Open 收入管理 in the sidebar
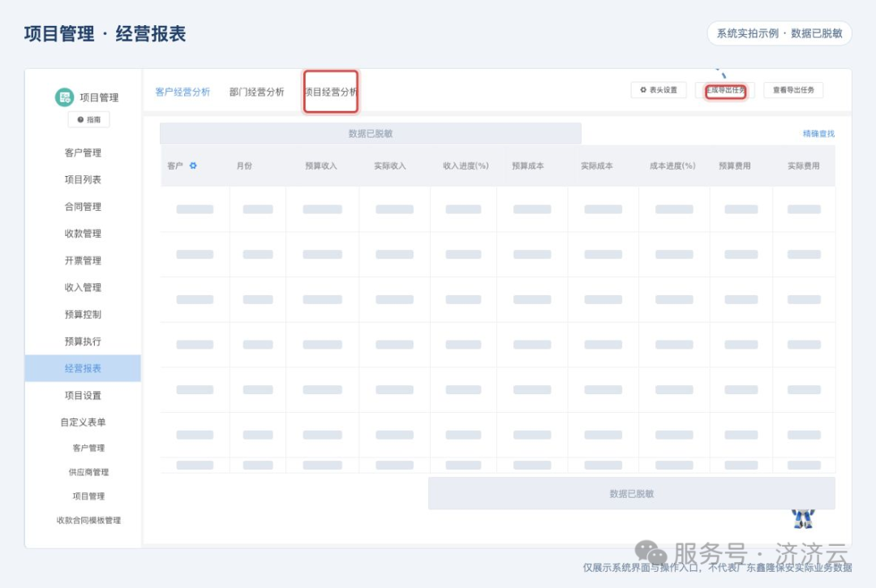 (x=83, y=288)
